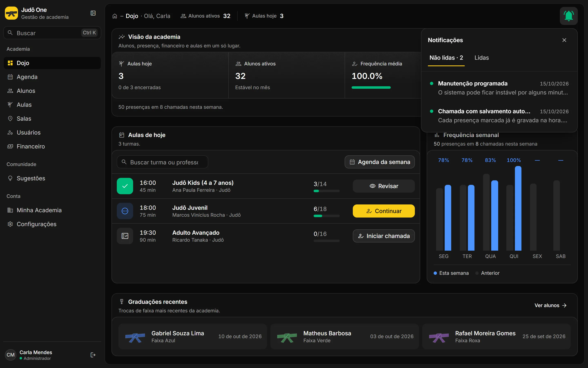Click the CM avatar in the sidebar footer

(x=10, y=355)
